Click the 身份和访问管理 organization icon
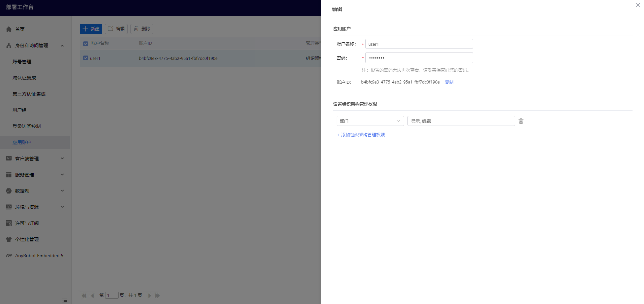Image resolution: width=644 pixels, height=304 pixels. pyautogui.click(x=9, y=45)
